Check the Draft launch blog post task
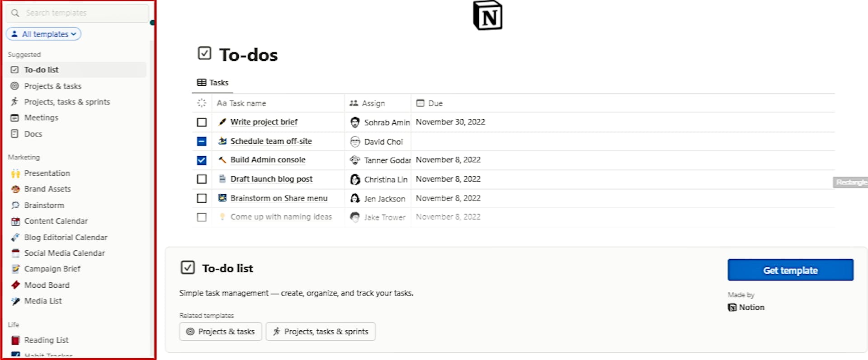Image resolution: width=868 pixels, height=360 pixels. (x=202, y=179)
